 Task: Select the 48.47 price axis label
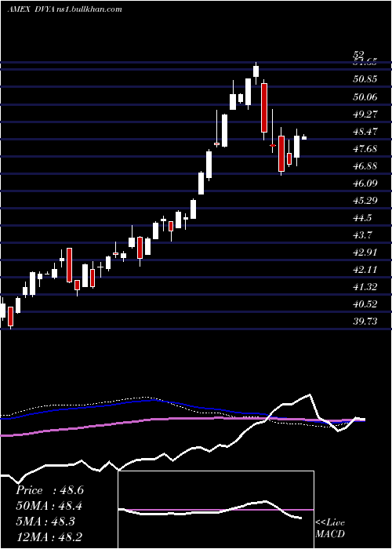click(365, 132)
